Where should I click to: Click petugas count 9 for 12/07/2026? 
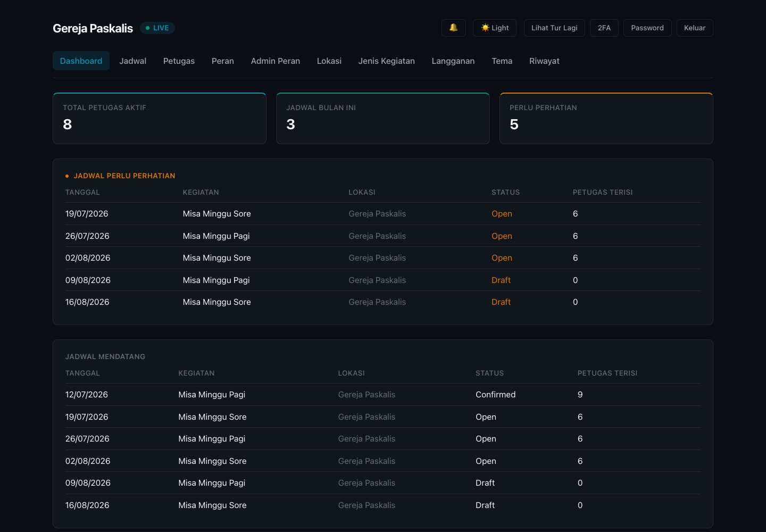click(x=580, y=395)
